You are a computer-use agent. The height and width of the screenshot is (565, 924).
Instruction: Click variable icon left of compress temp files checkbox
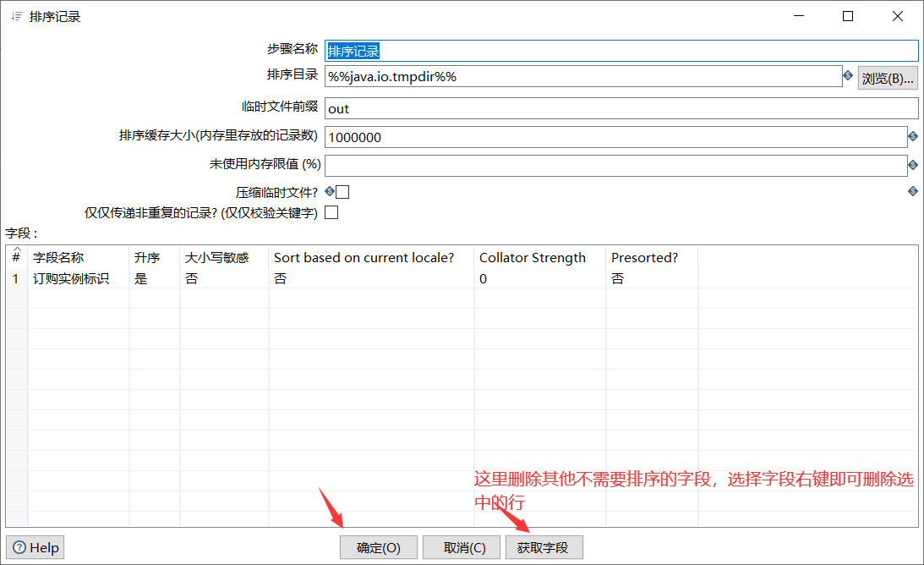point(330,191)
